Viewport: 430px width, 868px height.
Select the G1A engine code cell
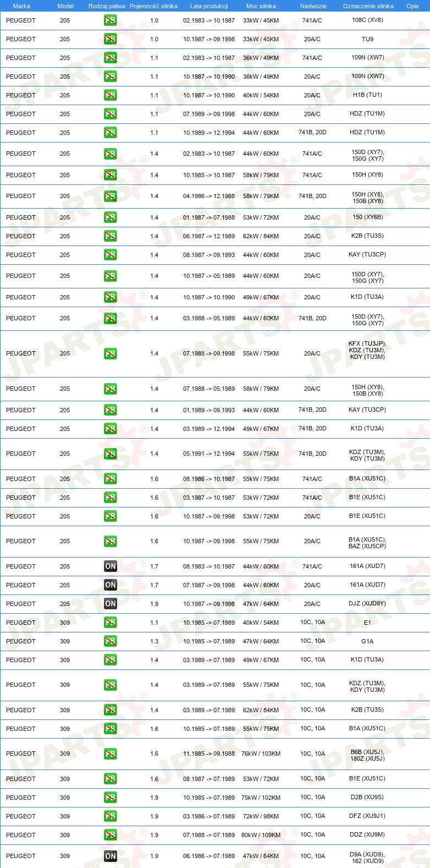click(x=367, y=641)
